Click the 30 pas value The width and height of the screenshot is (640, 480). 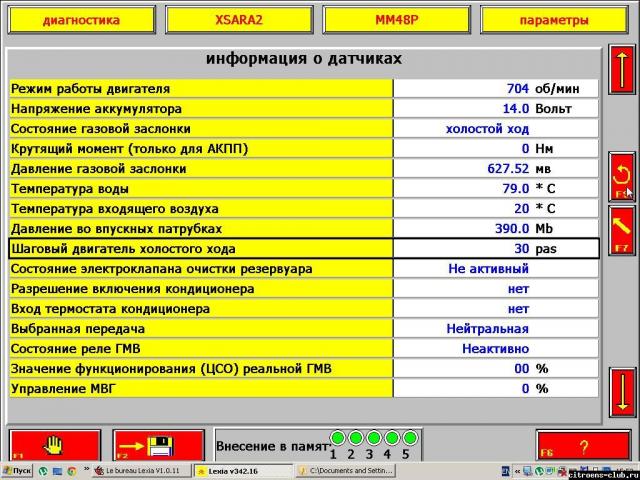536,249
